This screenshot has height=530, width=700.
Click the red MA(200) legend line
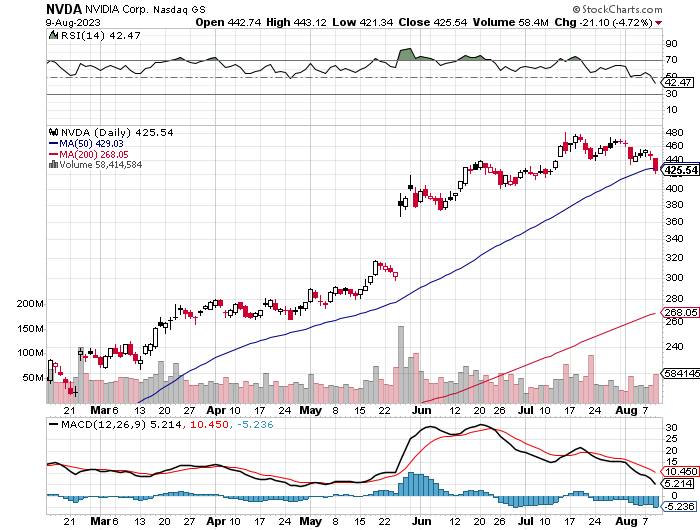tap(53, 154)
